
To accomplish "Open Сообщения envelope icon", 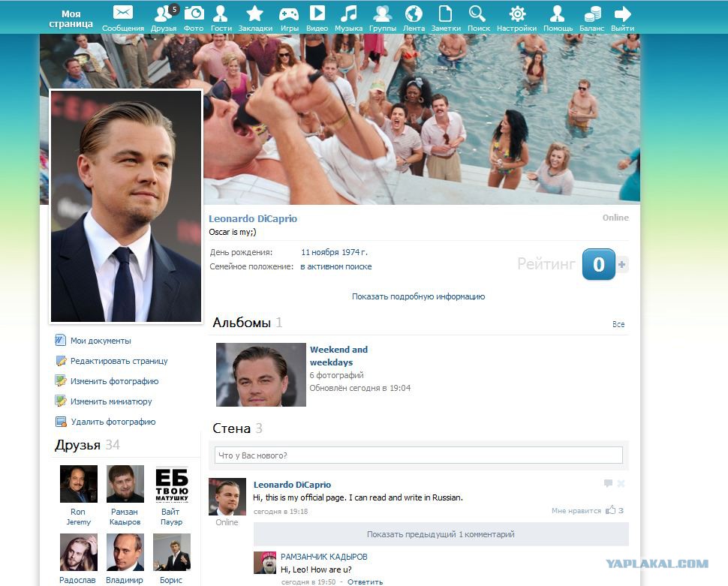I will click(123, 13).
